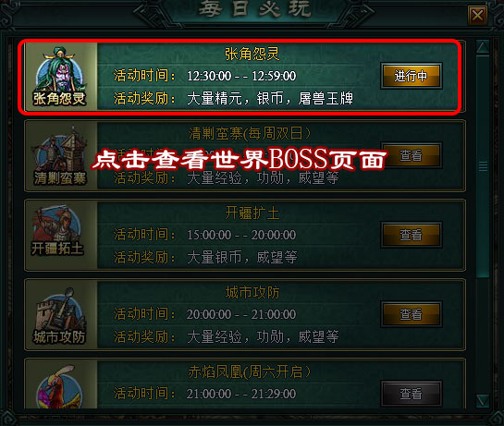Click 查看 button for 清剿蛮寨
This screenshot has width=504, height=426.
(412, 155)
